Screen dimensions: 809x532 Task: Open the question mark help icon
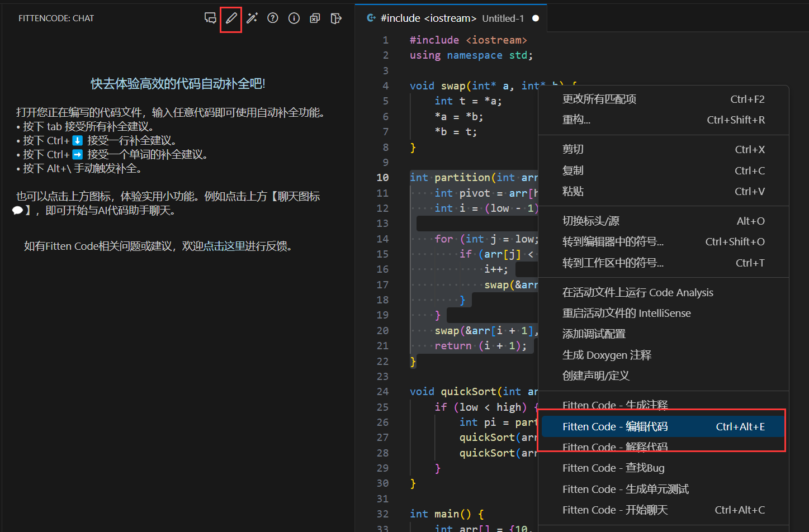coord(273,18)
